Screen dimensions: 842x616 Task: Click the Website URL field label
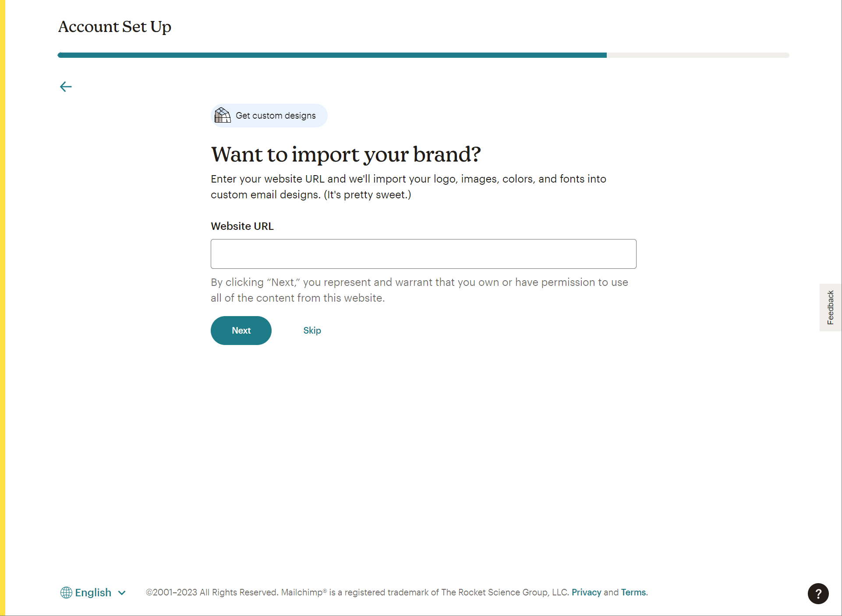point(242,226)
